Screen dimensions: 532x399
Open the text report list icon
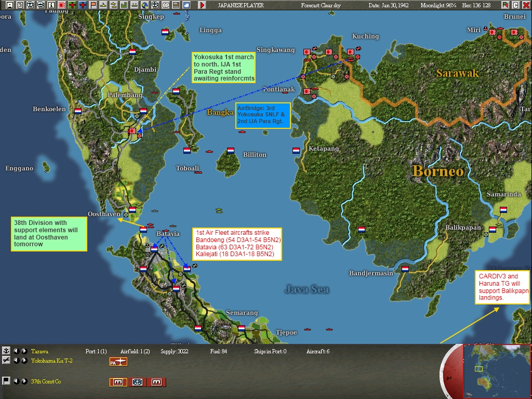[20, 5]
